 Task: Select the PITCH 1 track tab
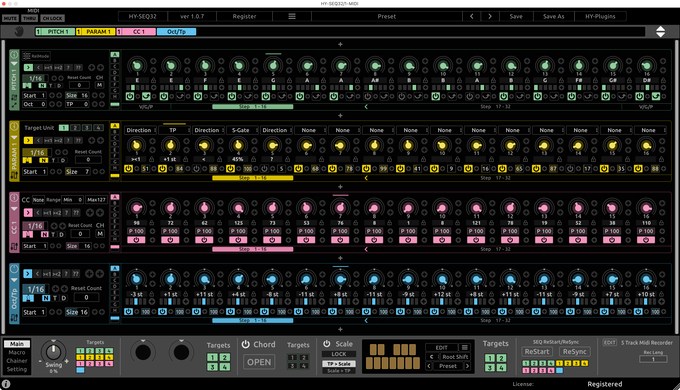[x=55, y=31]
